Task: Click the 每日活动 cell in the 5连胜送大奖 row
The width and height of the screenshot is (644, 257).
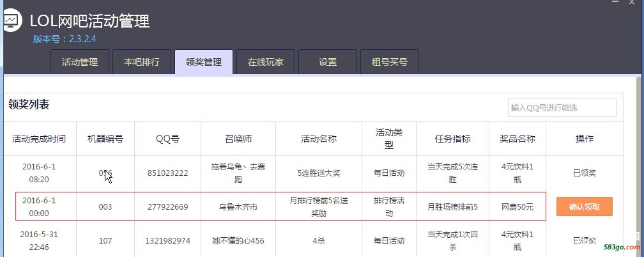Action: 389,173
